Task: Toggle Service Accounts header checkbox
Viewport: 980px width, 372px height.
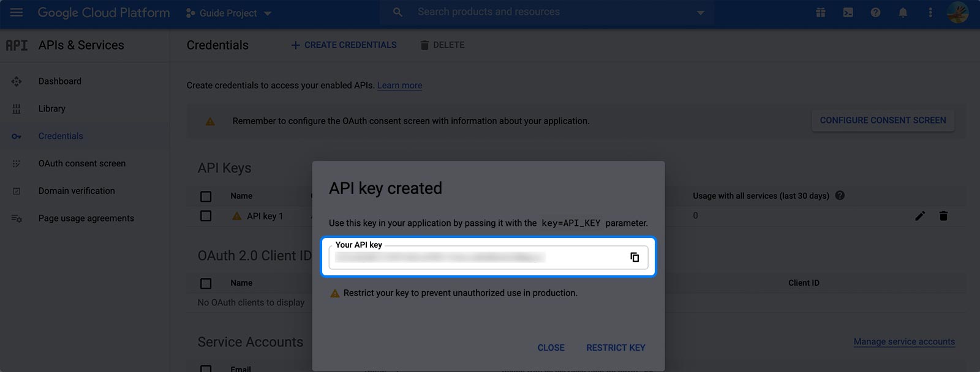Action: [206, 368]
